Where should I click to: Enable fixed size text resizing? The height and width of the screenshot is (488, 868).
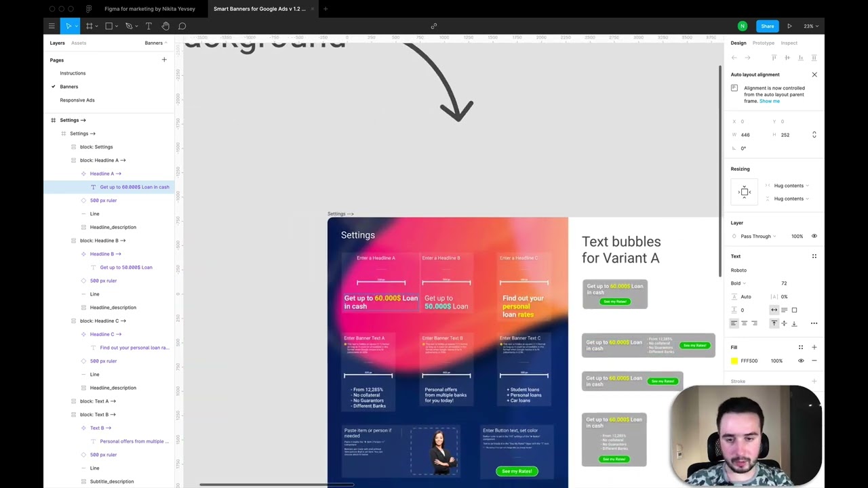[795, 310]
